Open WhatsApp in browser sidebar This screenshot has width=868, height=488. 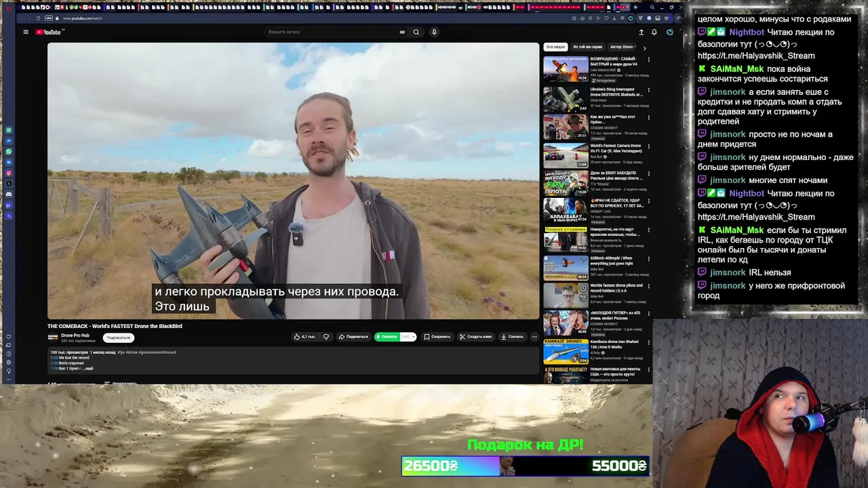(9, 151)
